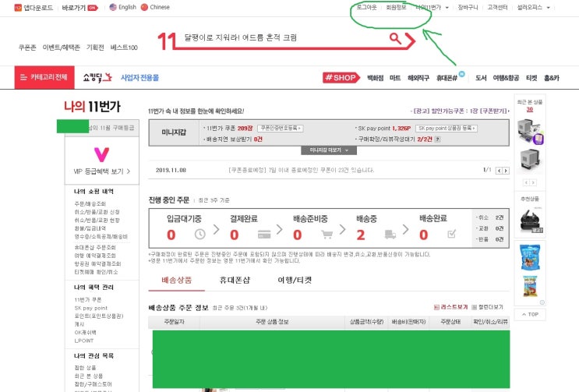Click check icon under 배송완료
Screen dimensions: 579x392
pyautogui.click(x=452, y=234)
